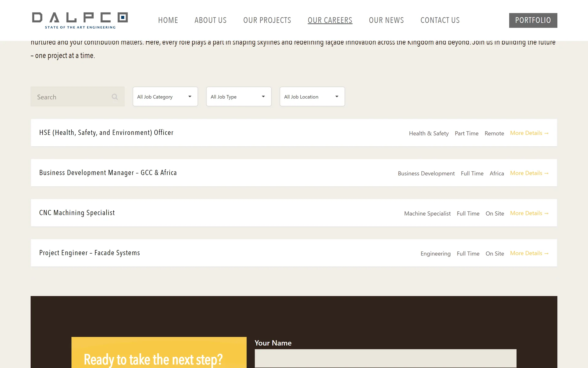
Task: Click the Remote location tag
Action: pos(494,133)
